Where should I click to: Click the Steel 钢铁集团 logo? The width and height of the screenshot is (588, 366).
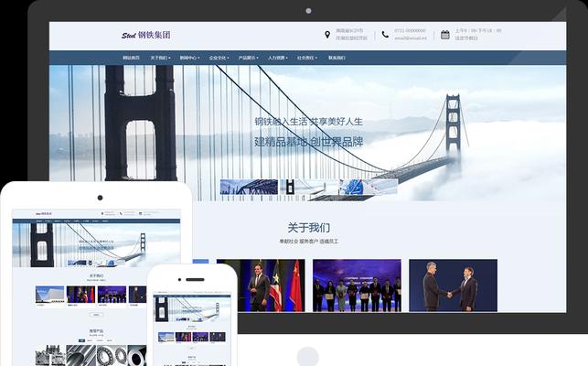(146, 36)
